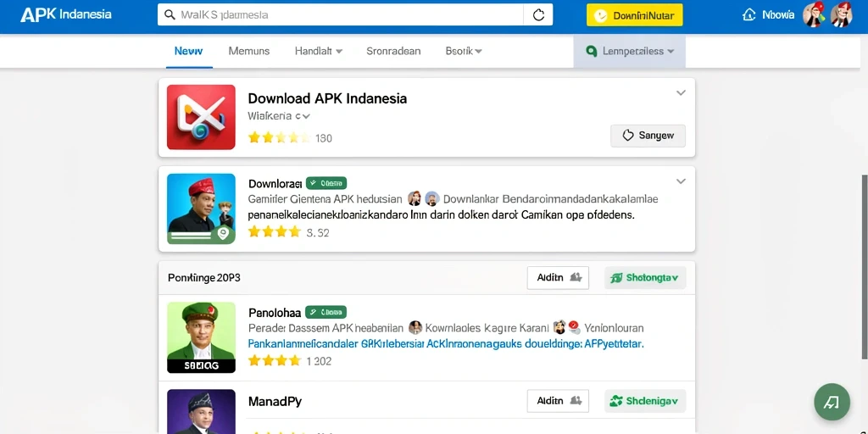Click the Sanyew button
This screenshot has width=868, height=434.
tap(648, 136)
